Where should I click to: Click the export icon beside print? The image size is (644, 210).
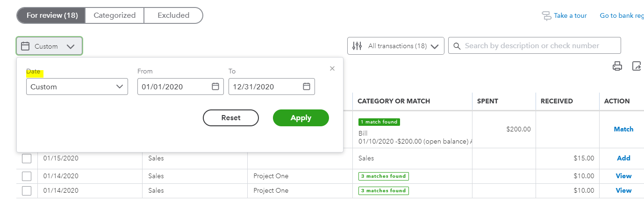coord(637,66)
